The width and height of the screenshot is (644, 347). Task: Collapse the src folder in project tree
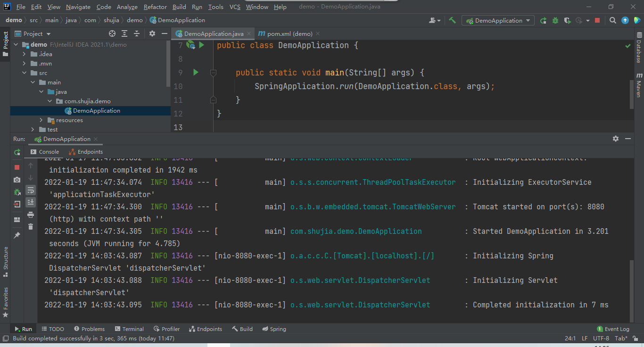pos(25,73)
